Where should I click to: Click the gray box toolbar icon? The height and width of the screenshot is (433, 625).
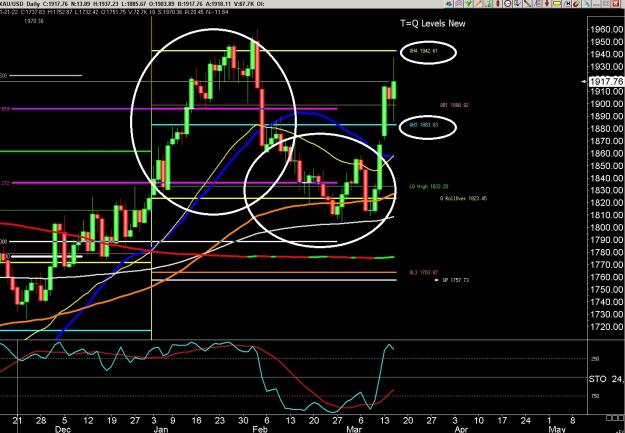(606, 4)
